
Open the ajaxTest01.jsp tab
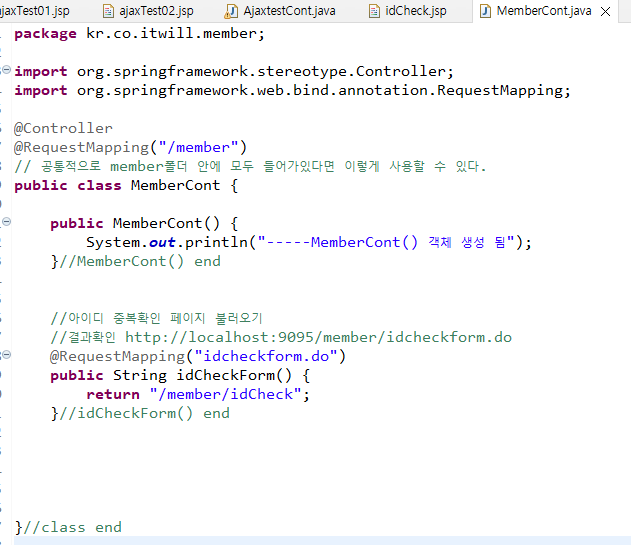(x=35, y=11)
